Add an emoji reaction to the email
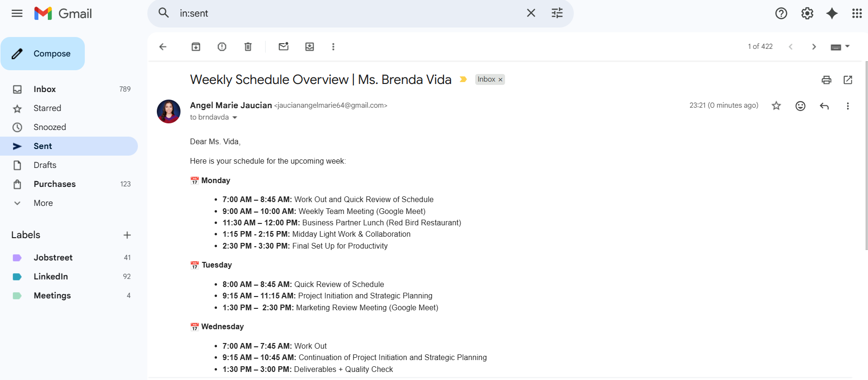This screenshot has width=868, height=380. pyautogui.click(x=800, y=106)
